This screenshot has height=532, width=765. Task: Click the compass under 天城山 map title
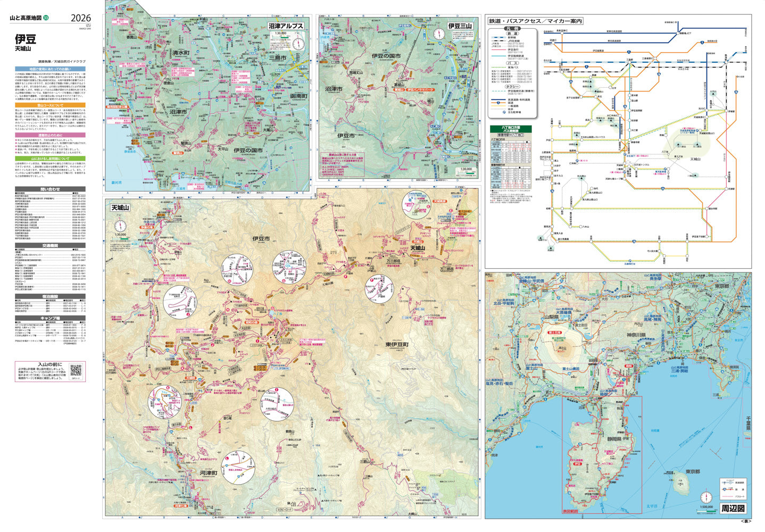point(120,226)
